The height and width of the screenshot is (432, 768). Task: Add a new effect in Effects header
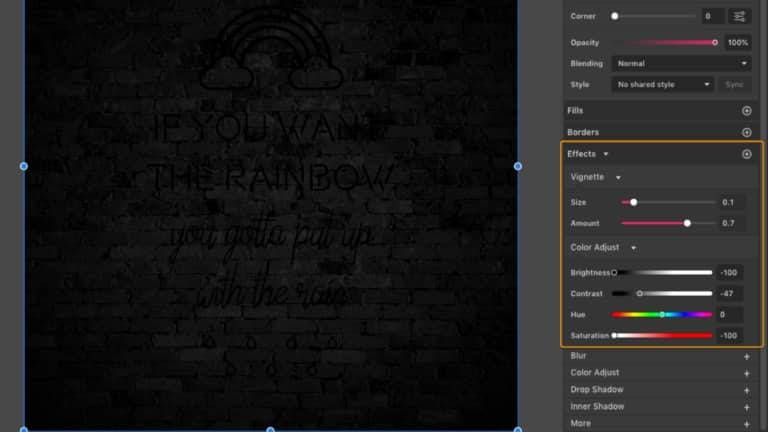[x=746, y=154]
